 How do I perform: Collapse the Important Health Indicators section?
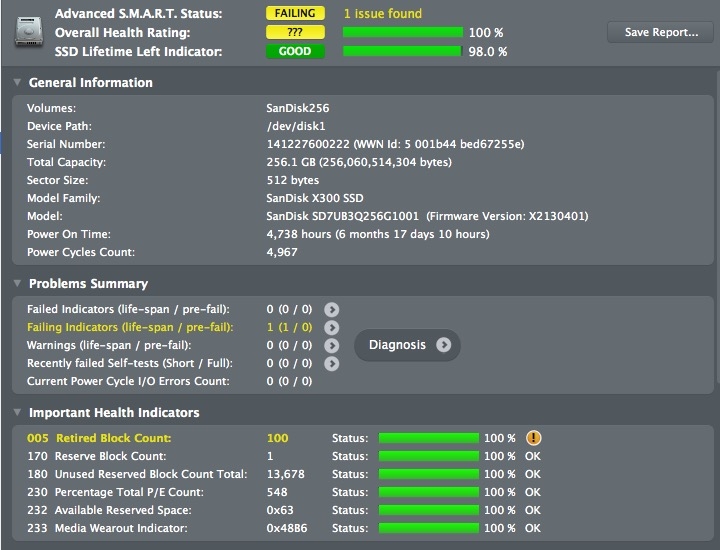pos(17,413)
